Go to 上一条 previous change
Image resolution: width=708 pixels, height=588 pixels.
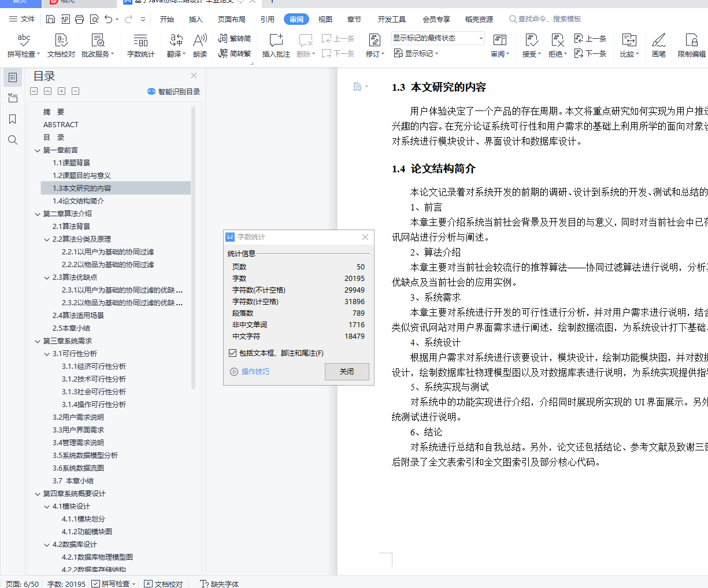pyautogui.click(x=590, y=38)
